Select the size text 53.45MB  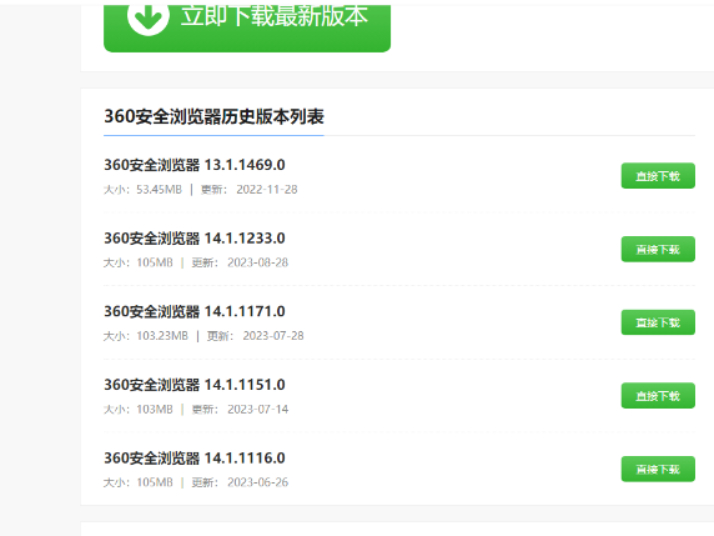click(159, 189)
